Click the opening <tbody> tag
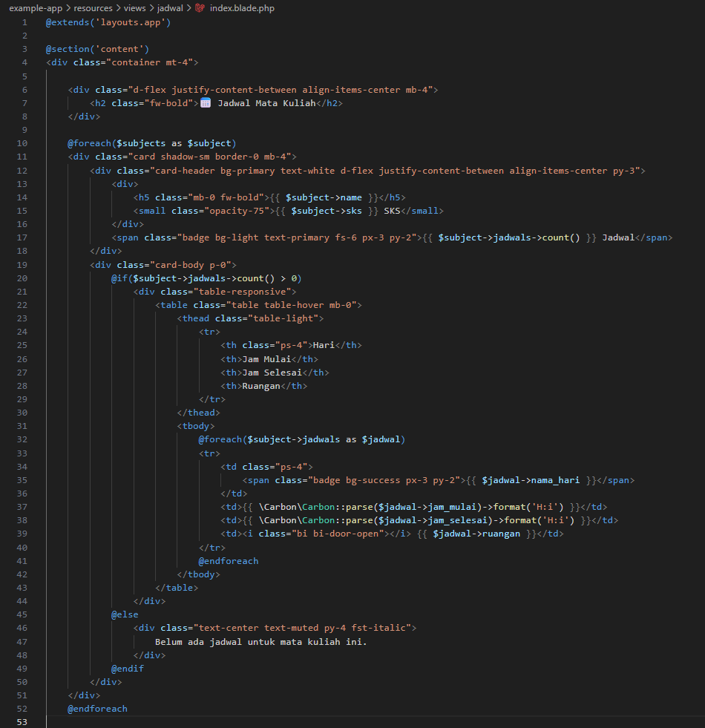 [x=195, y=426]
